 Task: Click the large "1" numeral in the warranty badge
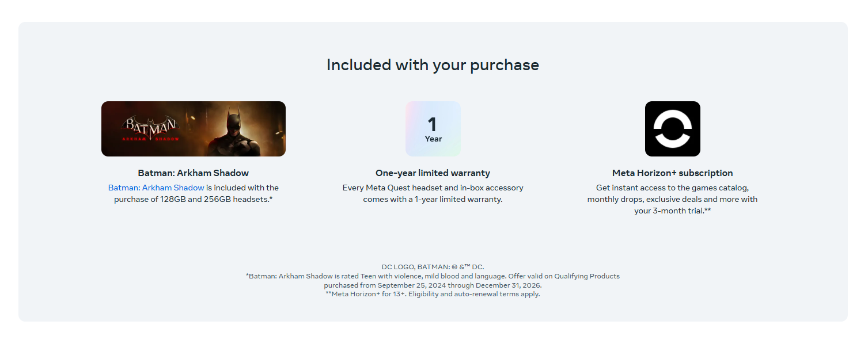432,124
